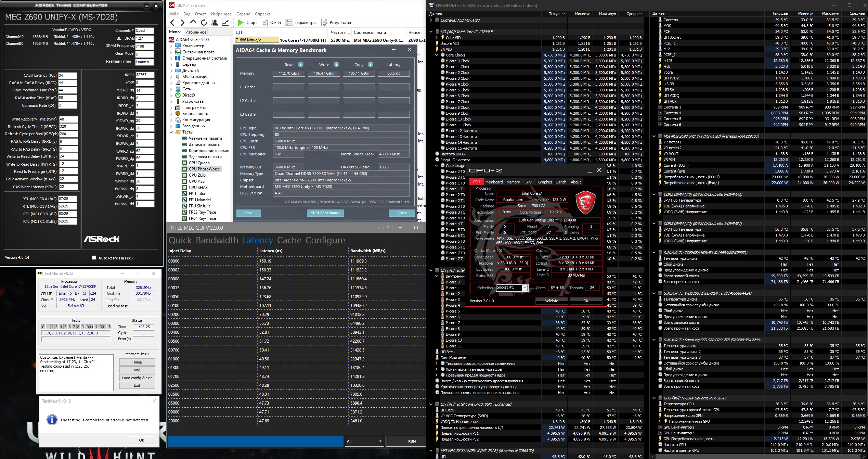868x459 pixels.
Task: Click the help question mark in Intel MLC
Action: click(388, 228)
